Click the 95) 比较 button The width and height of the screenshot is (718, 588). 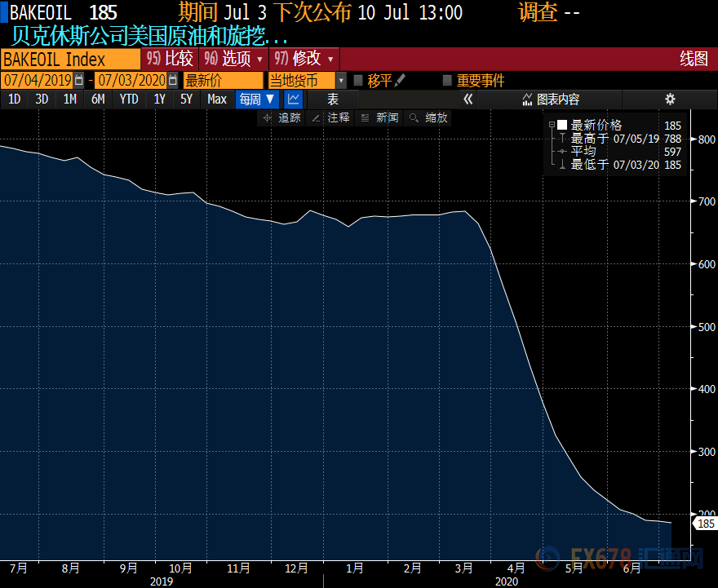click(x=170, y=59)
